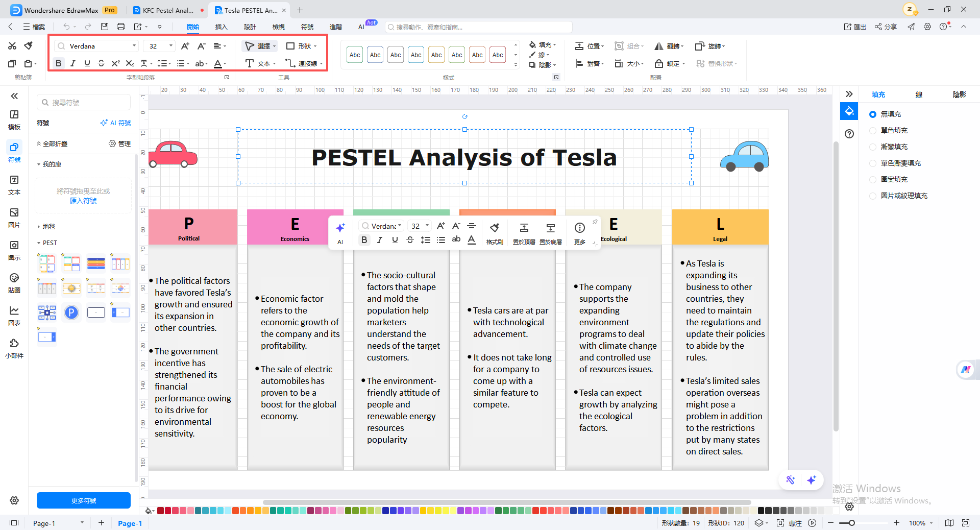Toggle Underline in the floating text toolbar
Viewport: 980px width, 530px height.
395,240
